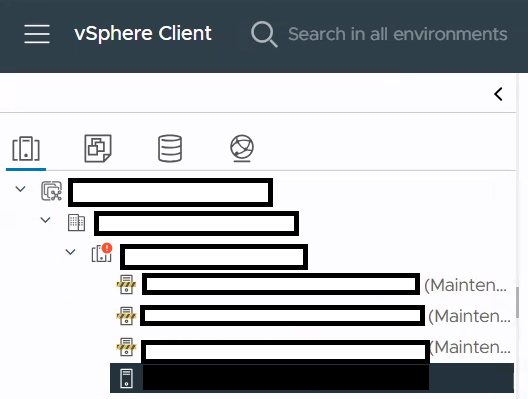Image resolution: width=528 pixels, height=399 pixels.
Task: Collapse the datacenter tree node
Action: click(x=45, y=220)
